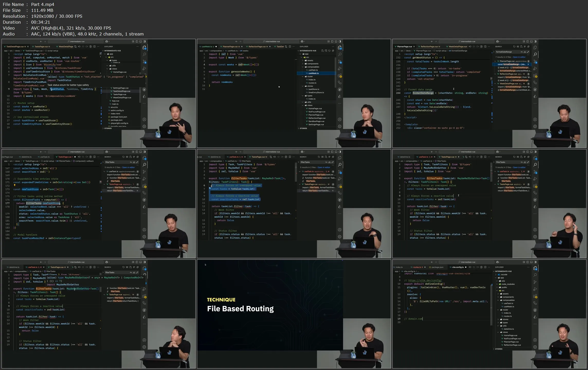
Task: Click Open in editor link in formatDateRange thumbnail
Action: (x=519, y=57)
